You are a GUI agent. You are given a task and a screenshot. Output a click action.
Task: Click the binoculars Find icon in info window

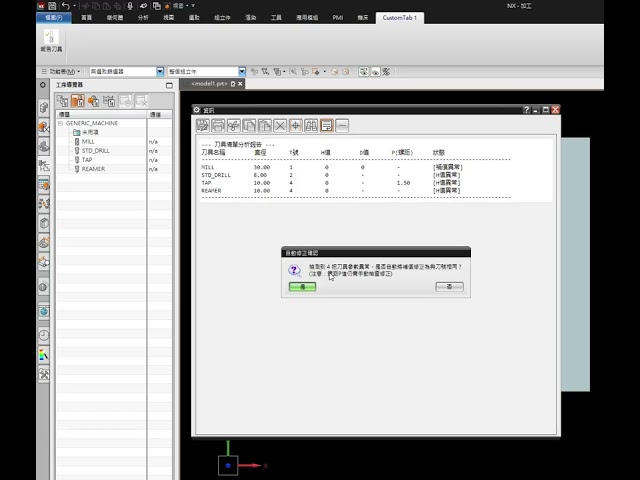[311, 125]
